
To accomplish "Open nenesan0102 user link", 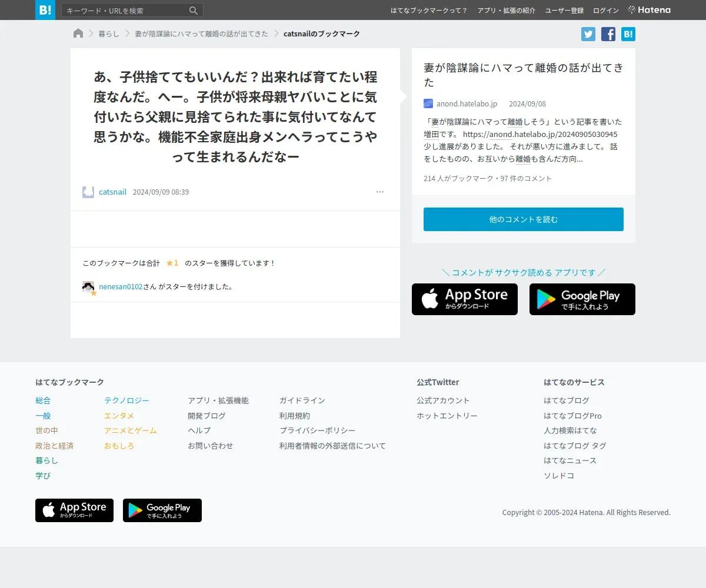I will 121,287.
